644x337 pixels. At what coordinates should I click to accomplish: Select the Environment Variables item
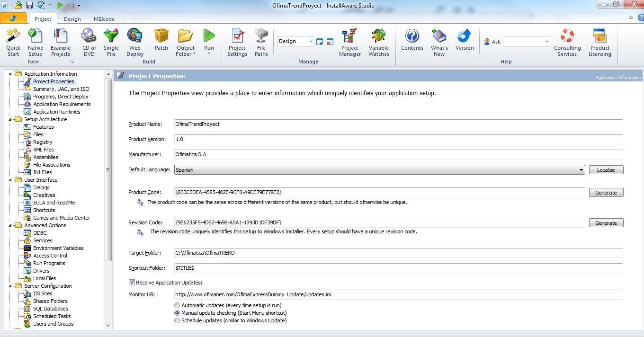(58, 248)
